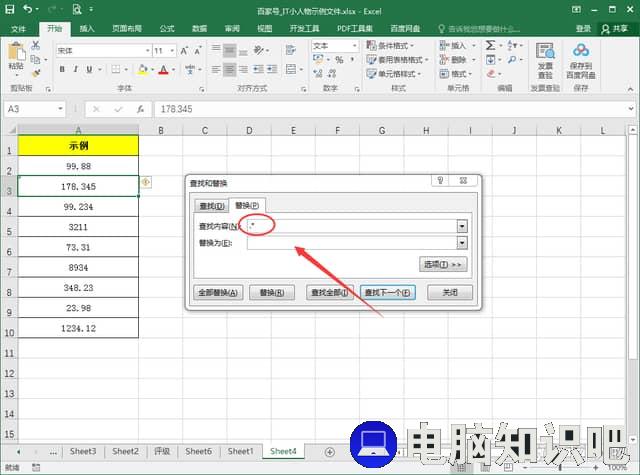640x475 pixels.
Task: Toggle align right
Action: tap(243, 69)
